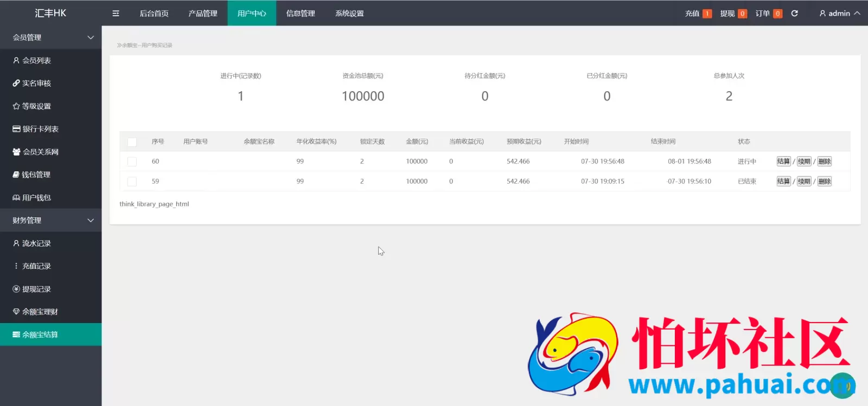Open 余额宝结算 via its list icon
This screenshot has height=406, width=868.
(16, 334)
